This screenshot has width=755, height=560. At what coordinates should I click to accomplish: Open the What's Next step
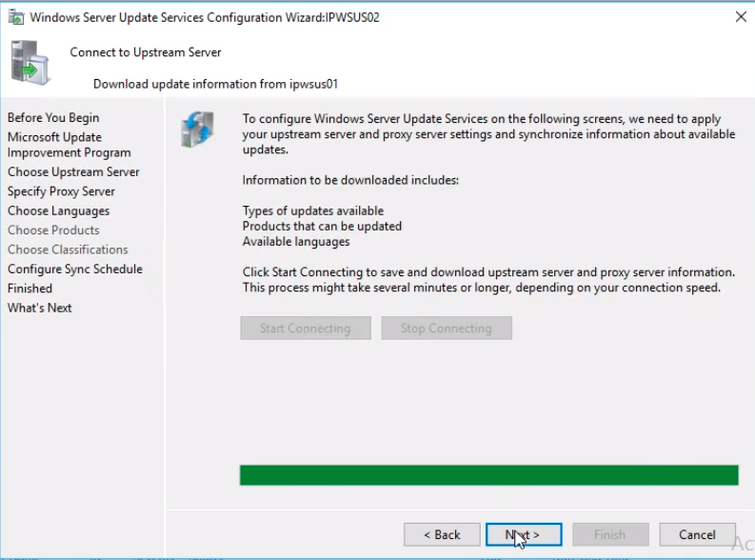point(39,308)
